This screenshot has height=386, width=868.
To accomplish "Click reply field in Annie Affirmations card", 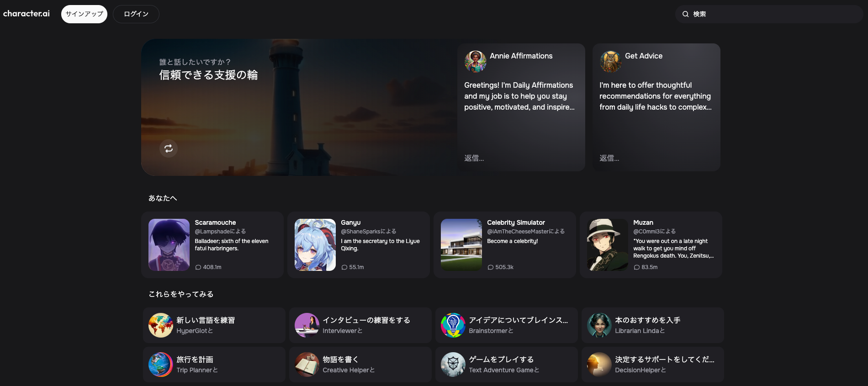I will (521, 158).
